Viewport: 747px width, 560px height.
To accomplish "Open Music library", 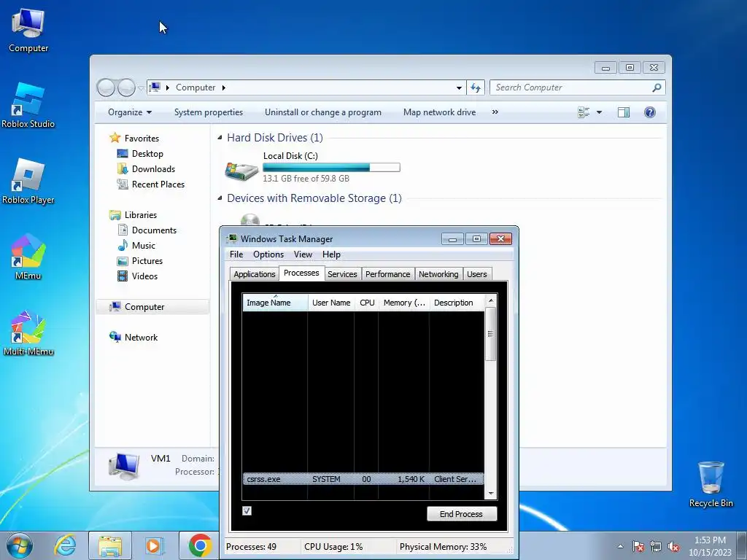I will click(144, 246).
